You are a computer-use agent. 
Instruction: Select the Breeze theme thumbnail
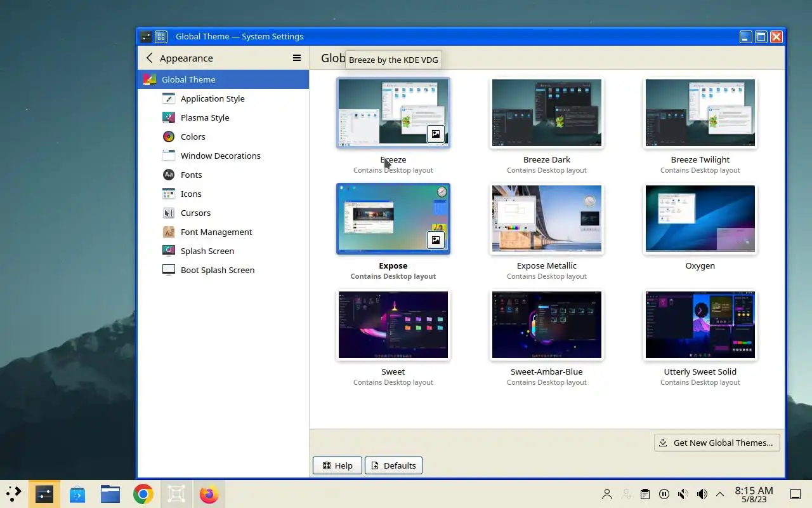tap(393, 113)
